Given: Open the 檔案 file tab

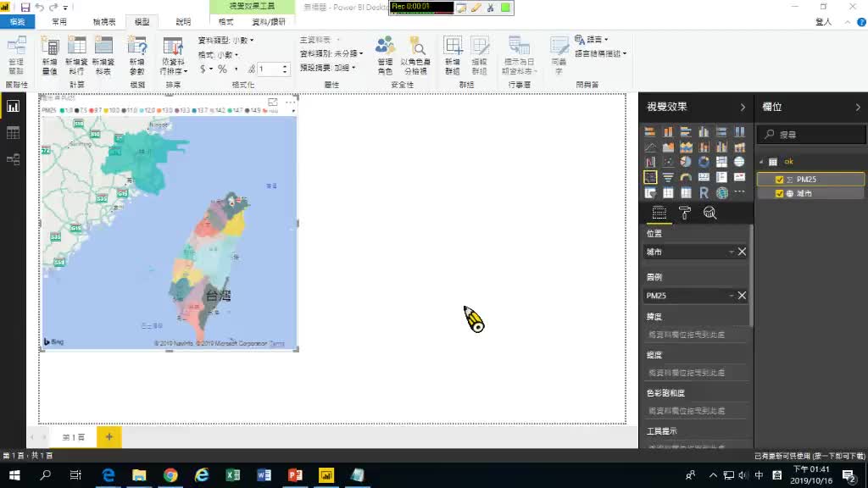Looking at the screenshot, I should [17, 22].
